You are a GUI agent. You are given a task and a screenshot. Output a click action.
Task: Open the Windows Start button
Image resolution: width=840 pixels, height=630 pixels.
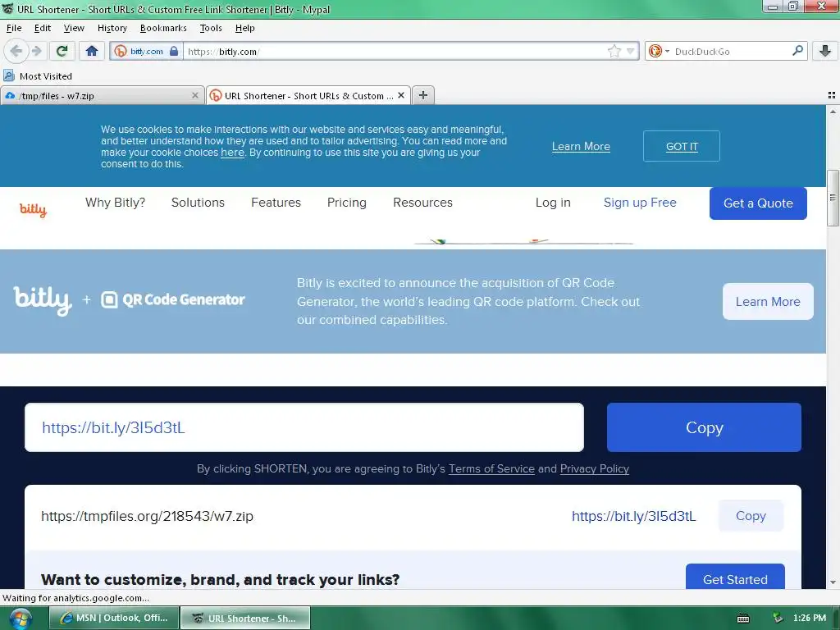click(20, 619)
